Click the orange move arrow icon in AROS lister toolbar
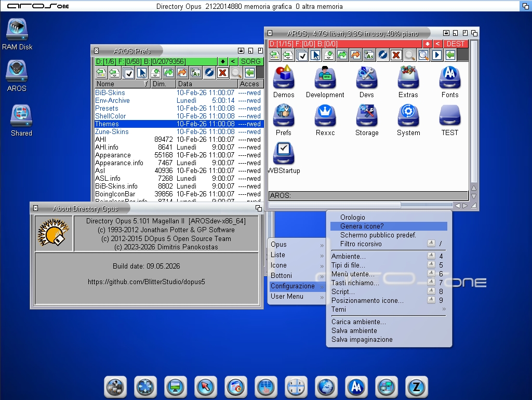This screenshot has width=532, height=400. point(355,55)
